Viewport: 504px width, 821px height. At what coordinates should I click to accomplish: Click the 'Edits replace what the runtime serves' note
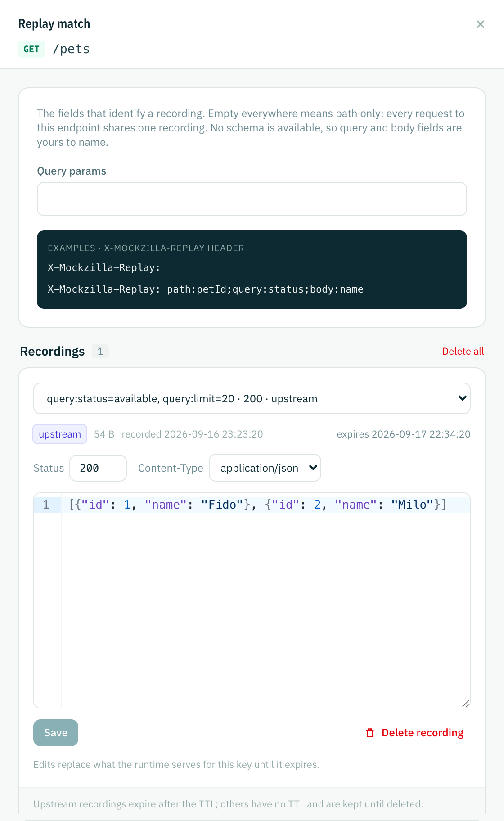click(x=176, y=765)
